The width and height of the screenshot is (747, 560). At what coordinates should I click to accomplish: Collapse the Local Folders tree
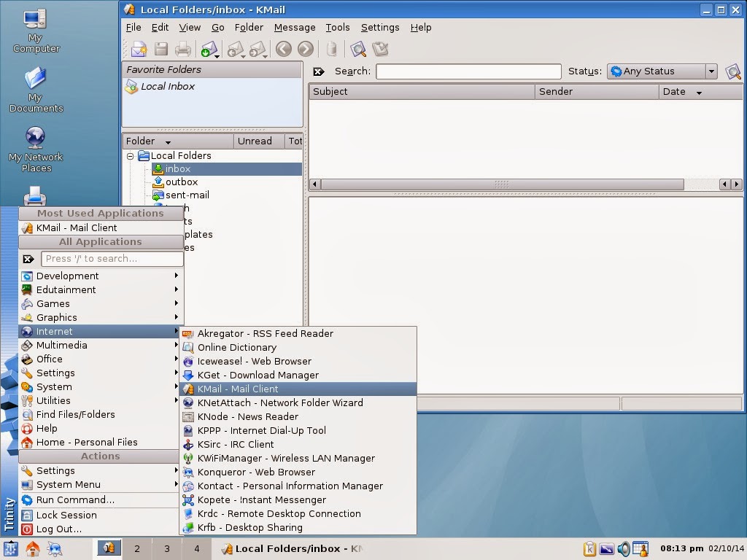[x=131, y=155]
